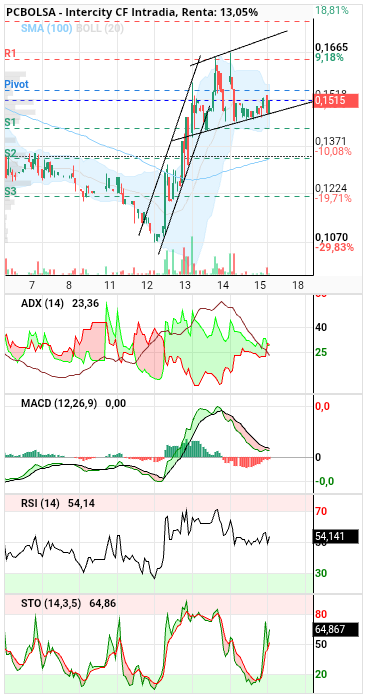The image size is (367, 698).
Task: Click the -10,08% percentage label
Action: click(333, 151)
